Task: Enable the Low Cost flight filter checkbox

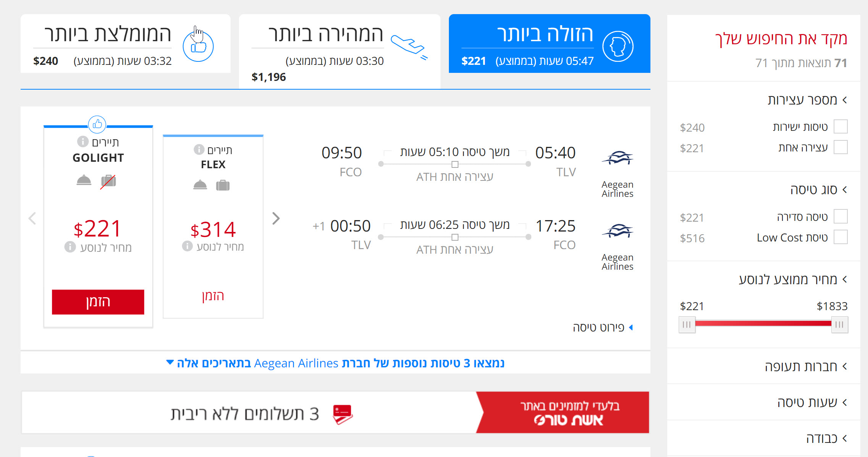Action: (x=841, y=237)
